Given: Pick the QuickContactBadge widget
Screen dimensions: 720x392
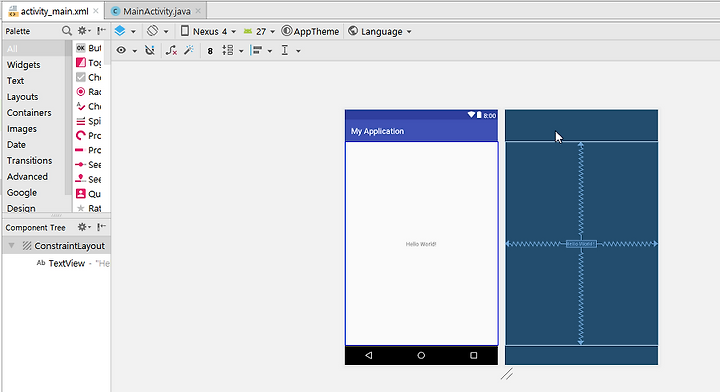Looking at the screenshot, I should coord(88,194).
